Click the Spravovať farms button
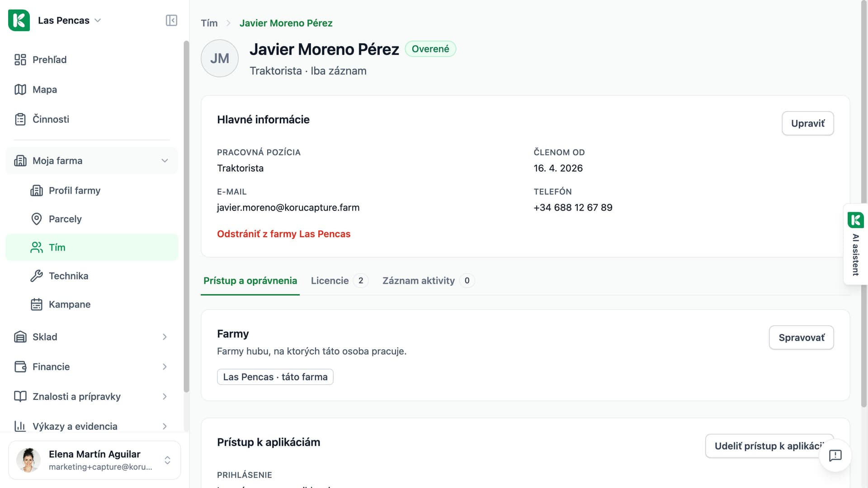 (802, 338)
